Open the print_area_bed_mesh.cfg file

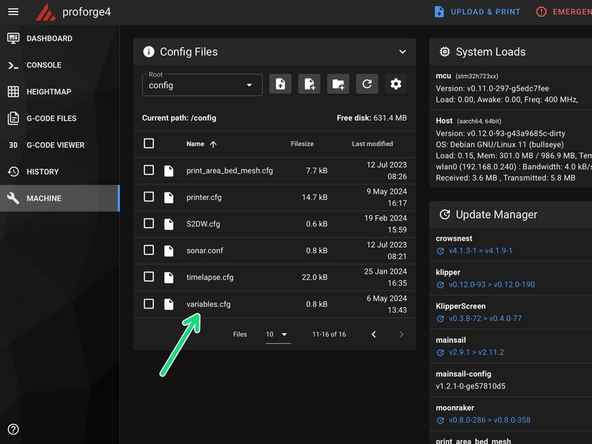[x=230, y=171]
